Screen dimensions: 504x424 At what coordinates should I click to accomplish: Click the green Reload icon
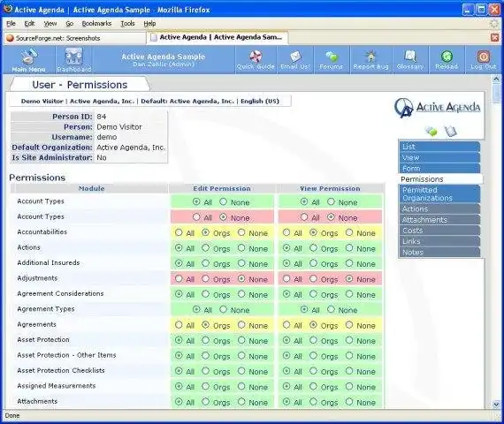pos(447,57)
